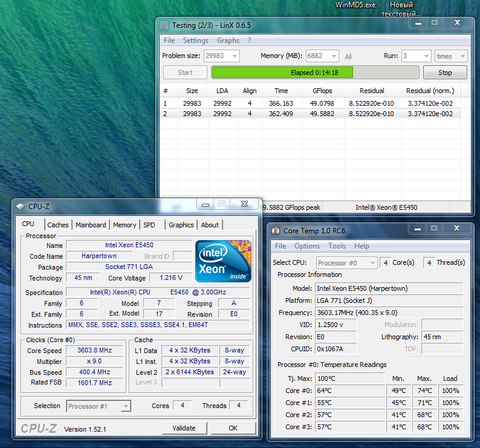The height and width of the screenshot is (448, 480).
Task: Click the green Elapsed progress bar
Action: (x=314, y=73)
